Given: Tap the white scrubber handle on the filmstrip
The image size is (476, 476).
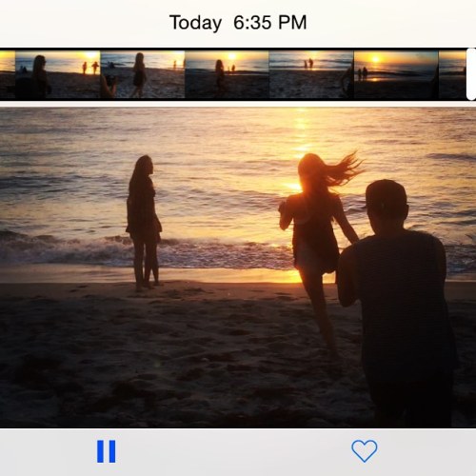Looking at the screenshot, I should (x=471, y=74).
